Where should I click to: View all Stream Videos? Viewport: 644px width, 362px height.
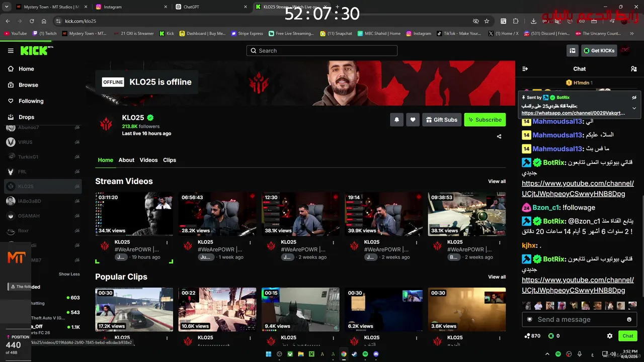[497, 182]
